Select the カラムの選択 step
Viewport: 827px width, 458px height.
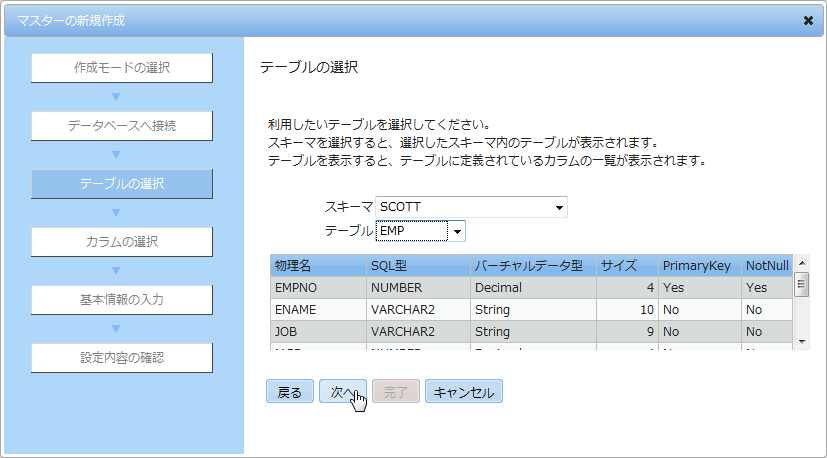coord(122,242)
